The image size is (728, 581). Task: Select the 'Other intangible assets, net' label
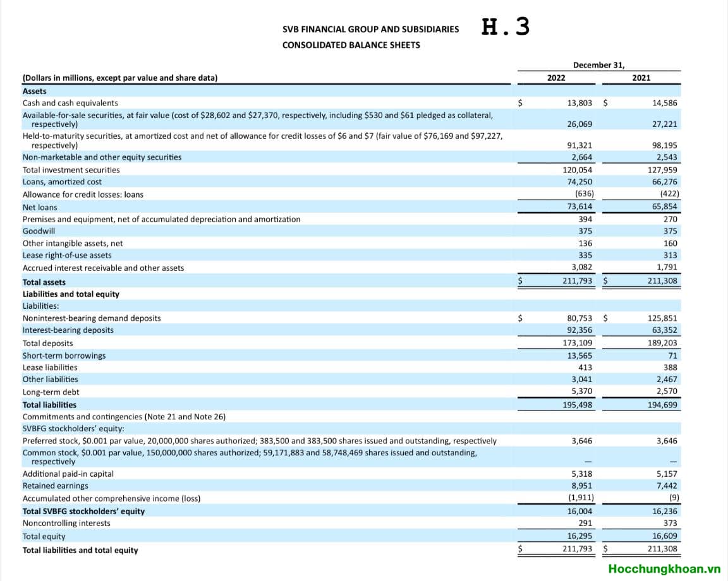(x=73, y=244)
